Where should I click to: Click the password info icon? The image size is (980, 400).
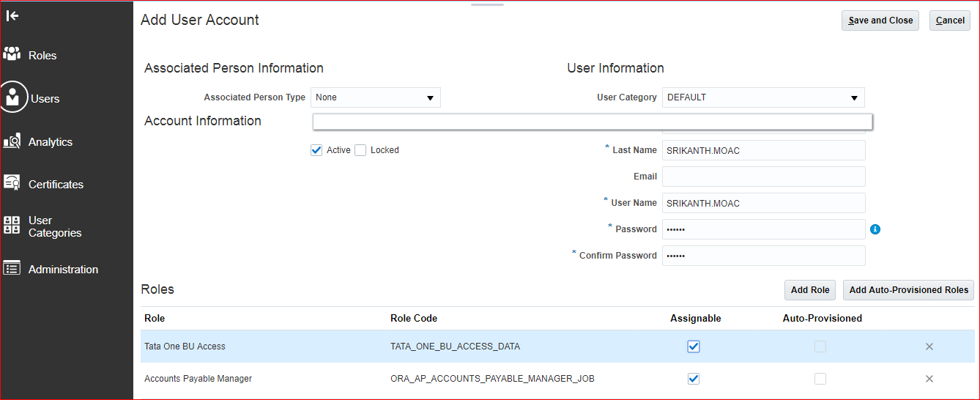coord(875,229)
